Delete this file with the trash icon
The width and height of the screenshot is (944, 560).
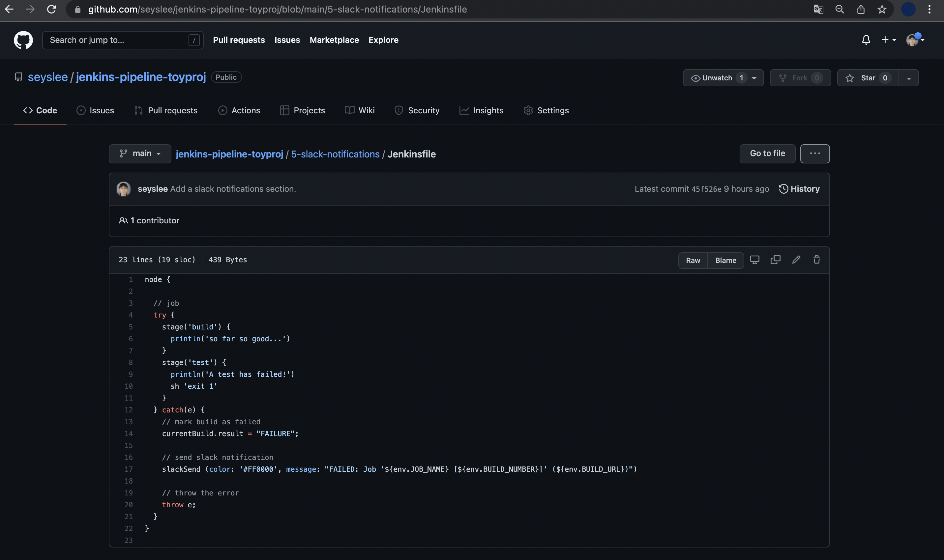[x=816, y=260]
